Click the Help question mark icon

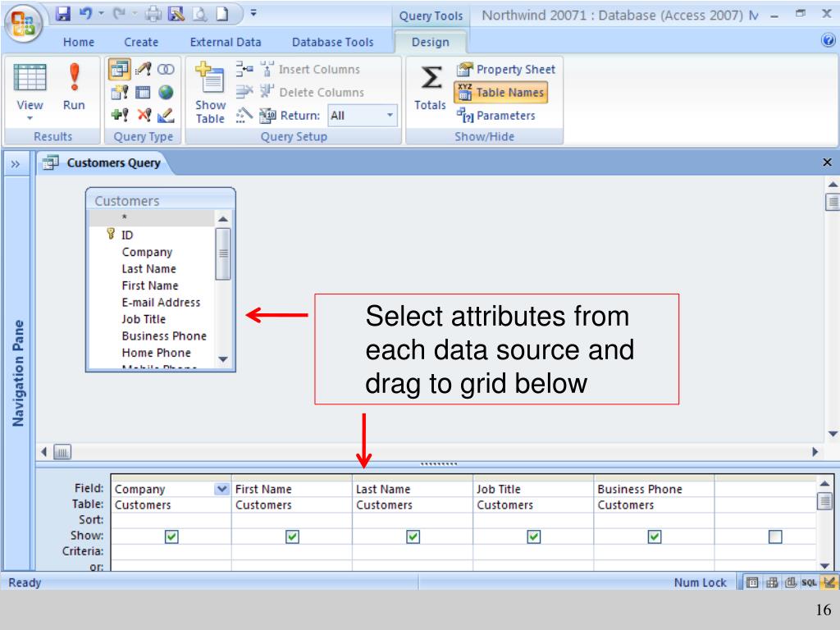coord(828,40)
